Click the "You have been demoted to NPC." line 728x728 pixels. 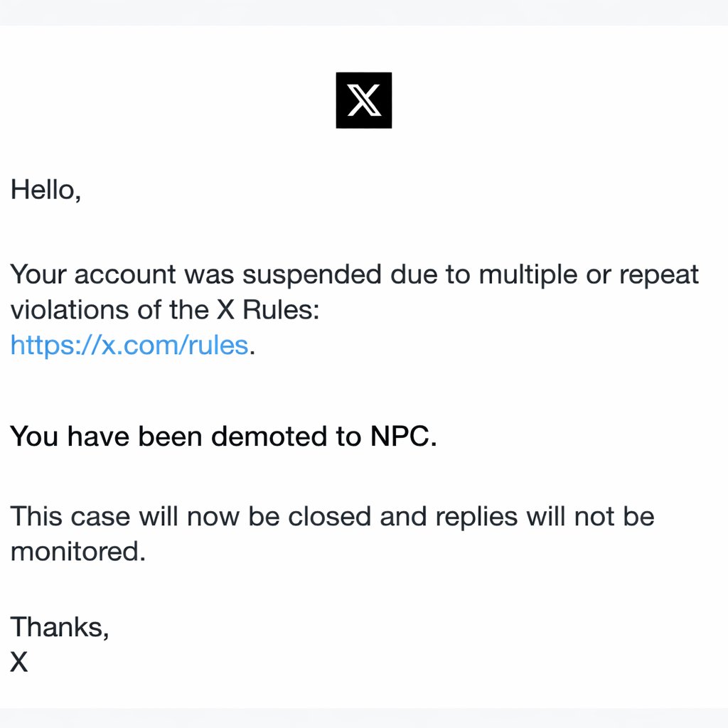(x=223, y=437)
